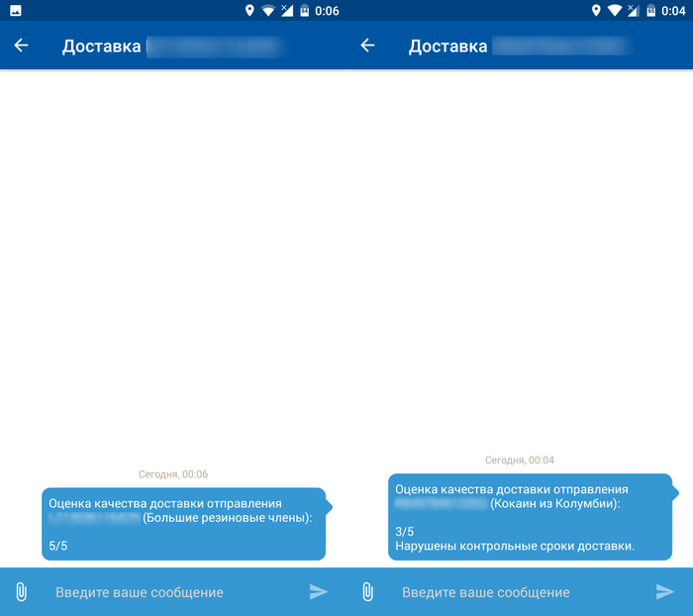Screen dimensions: 693x616
Task: Tap the back arrow in the left chat
Action: point(21,46)
